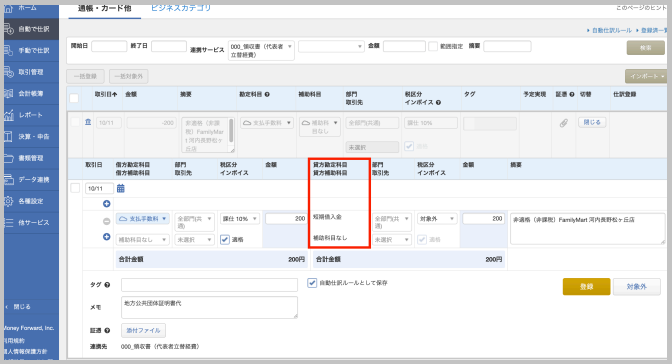Click the 各種設定 gear icon
Viewport: 672px width, 364px height.
(9, 201)
